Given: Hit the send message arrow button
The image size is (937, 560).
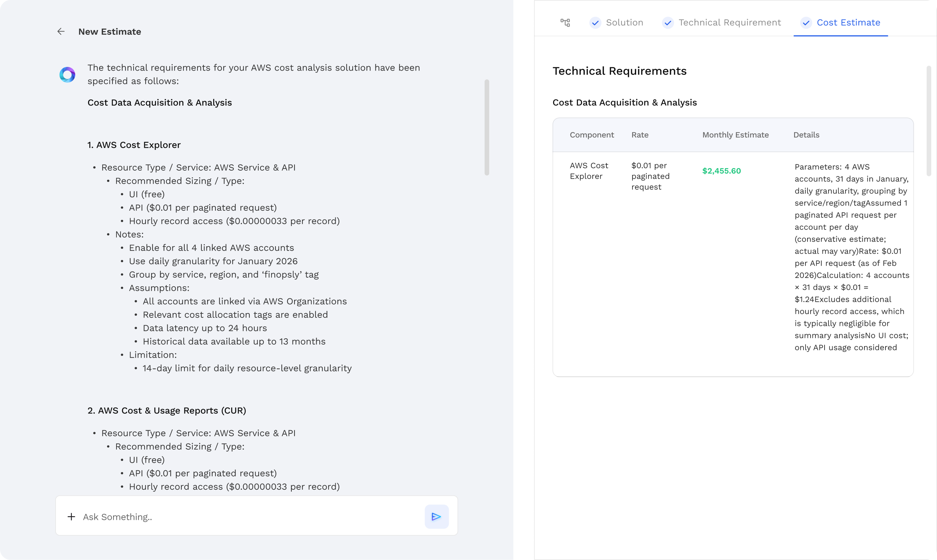Looking at the screenshot, I should pyautogui.click(x=436, y=517).
